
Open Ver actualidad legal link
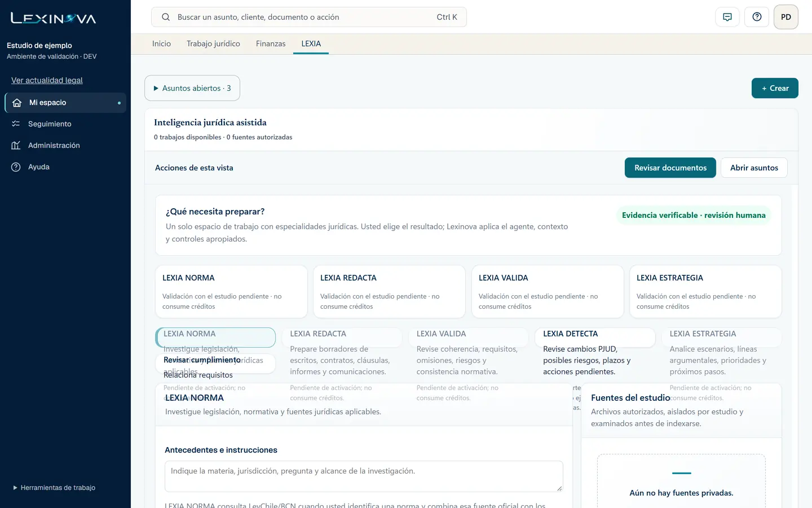(x=47, y=80)
